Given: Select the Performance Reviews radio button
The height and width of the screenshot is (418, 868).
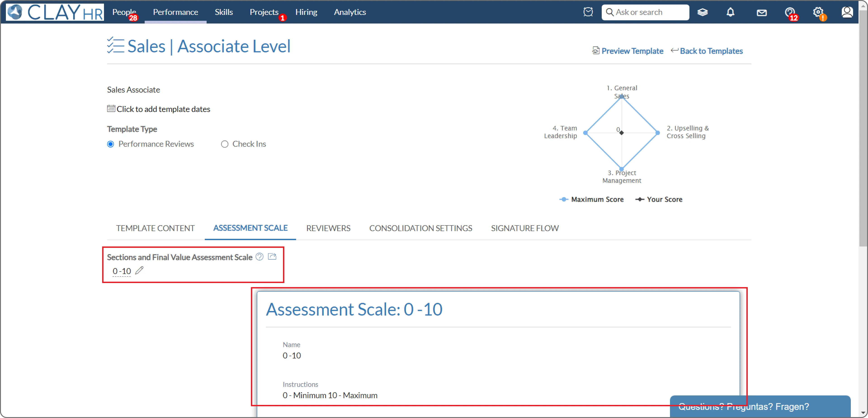Looking at the screenshot, I should pyautogui.click(x=111, y=144).
